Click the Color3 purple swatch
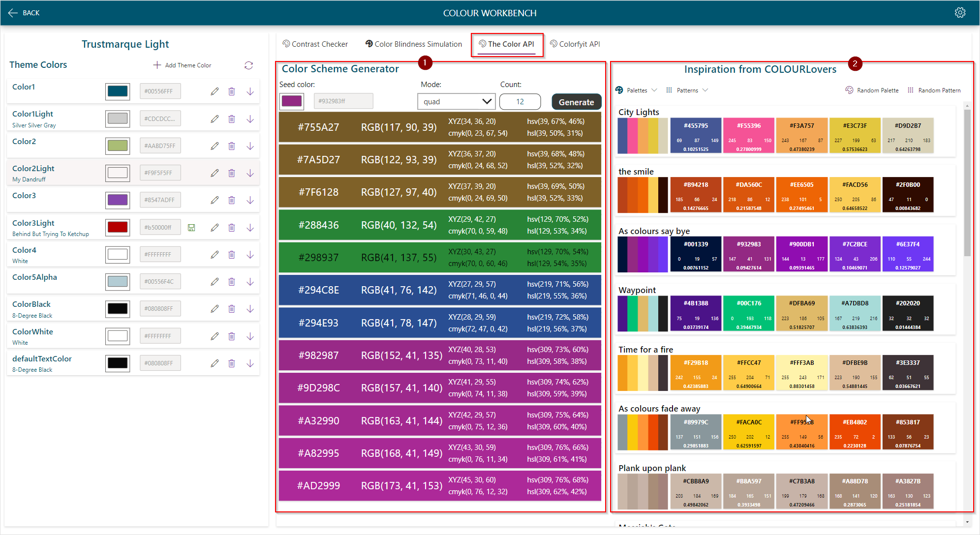 click(118, 200)
